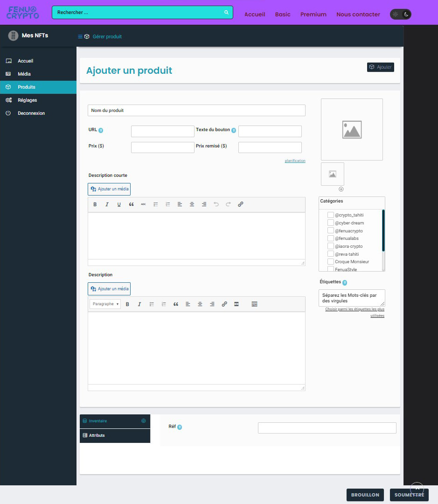Switch to the Attributs tab
The width and height of the screenshot is (438, 504).
point(115,435)
